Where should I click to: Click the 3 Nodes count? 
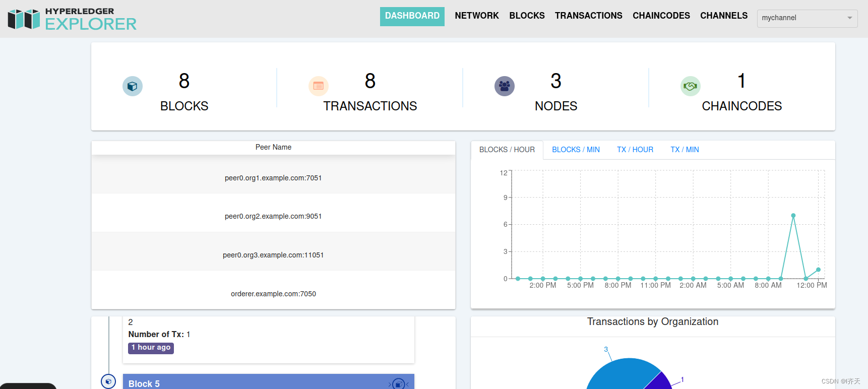point(556,81)
